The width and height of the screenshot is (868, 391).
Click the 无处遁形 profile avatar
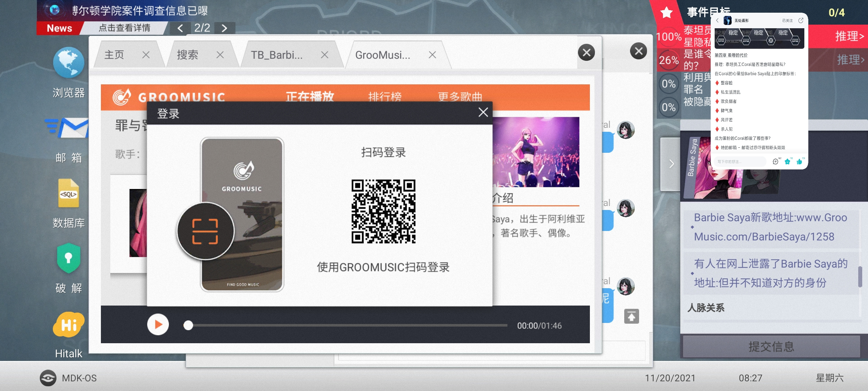click(x=727, y=20)
